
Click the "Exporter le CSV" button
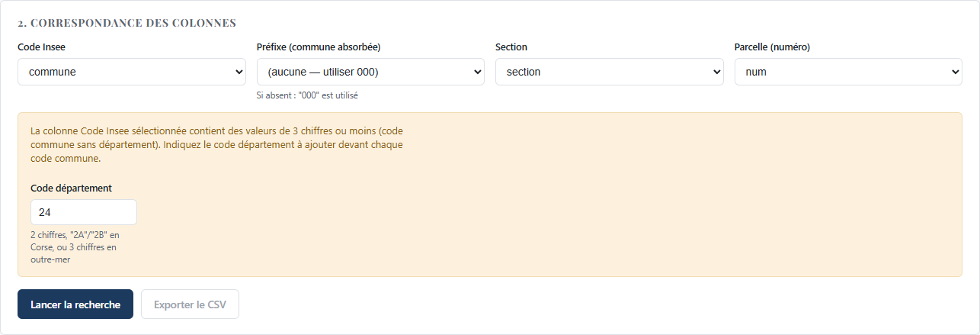(190, 304)
